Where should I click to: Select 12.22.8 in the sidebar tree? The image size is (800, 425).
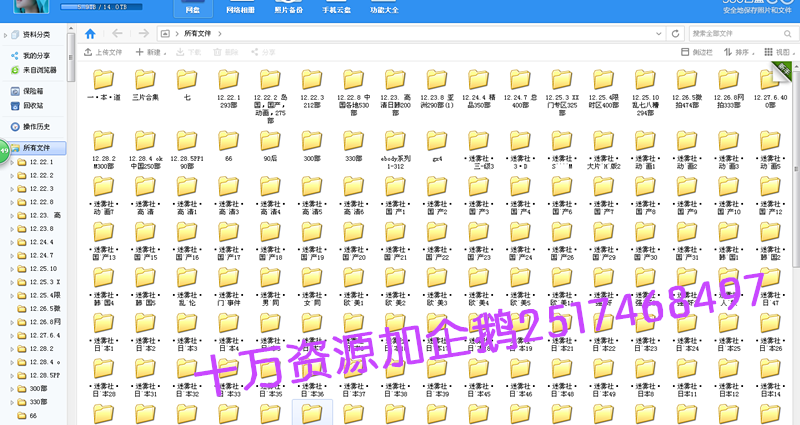[x=41, y=202]
